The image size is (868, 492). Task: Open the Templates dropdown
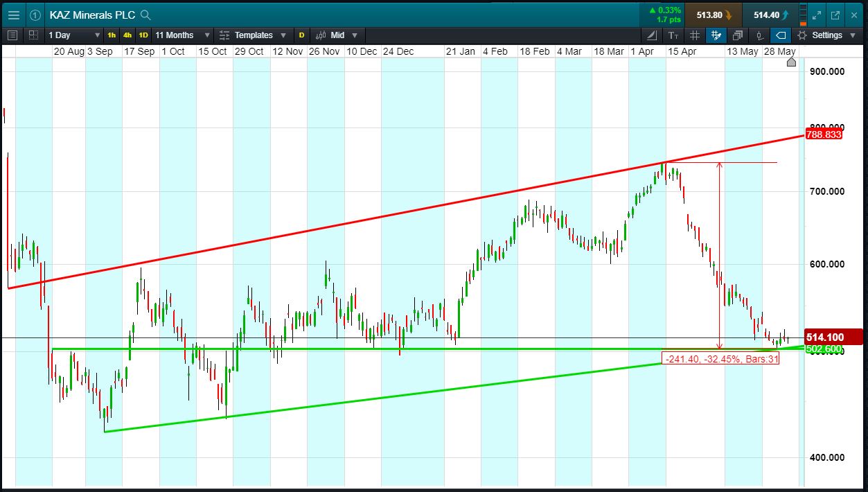(252, 35)
